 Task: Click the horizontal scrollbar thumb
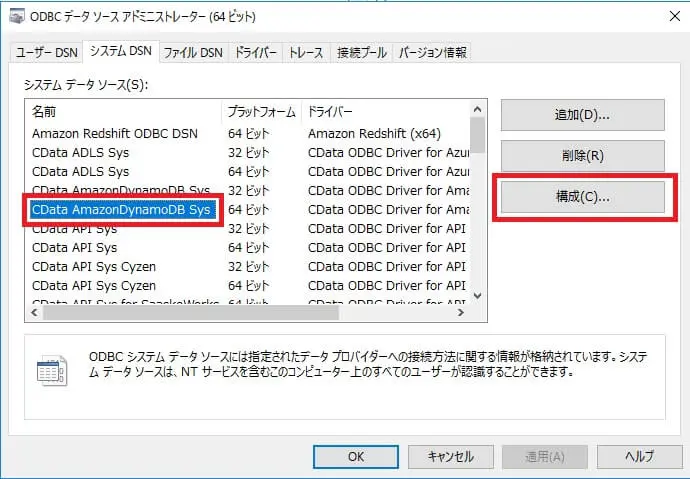click(191, 313)
